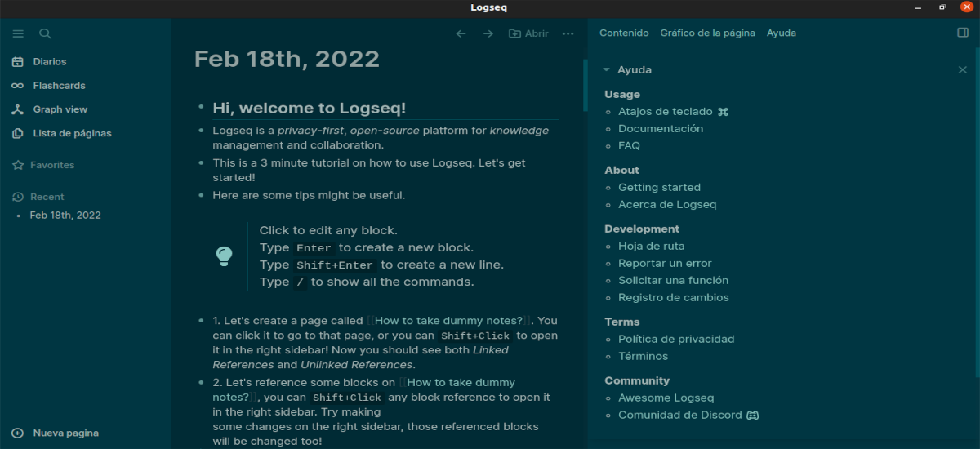The width and height of the screenshot is (980, 449).
Task: Click bullet of 'Hi, welcome to Logseq!' block
Action: (x=201, y=109)
